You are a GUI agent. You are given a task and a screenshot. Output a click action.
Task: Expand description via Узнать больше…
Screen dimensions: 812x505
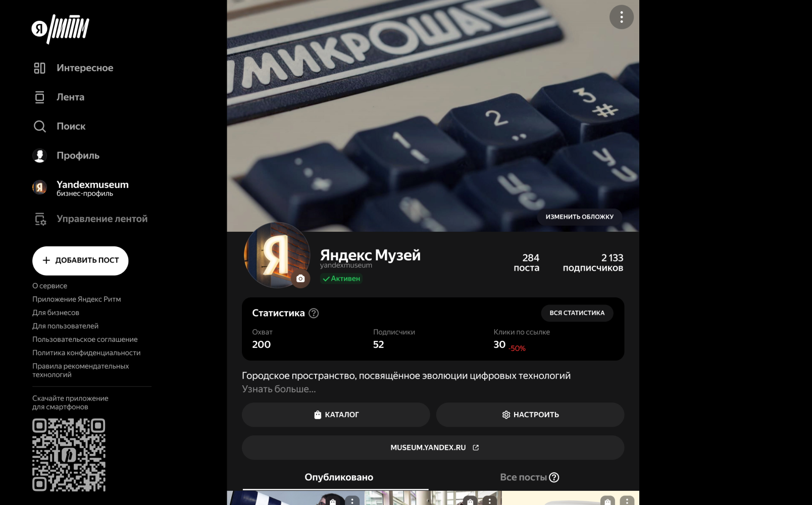[x=279, y=389]
